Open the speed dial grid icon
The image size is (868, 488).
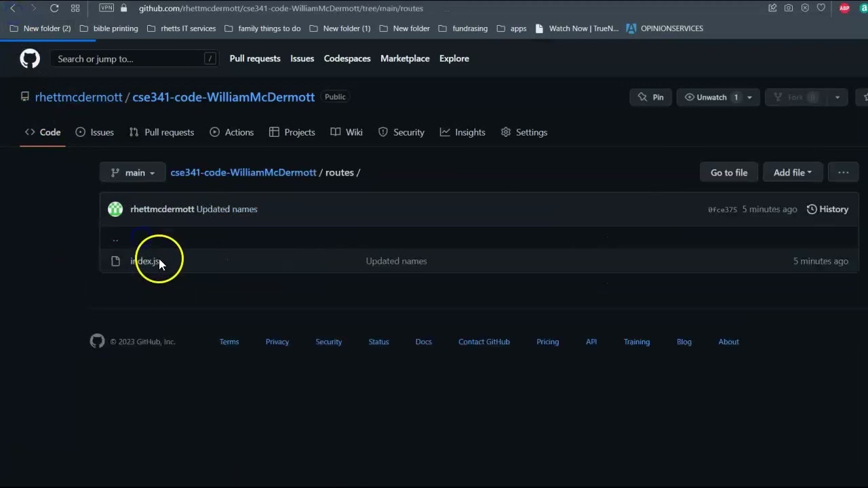pyautogui.click(x=75, y=8)
